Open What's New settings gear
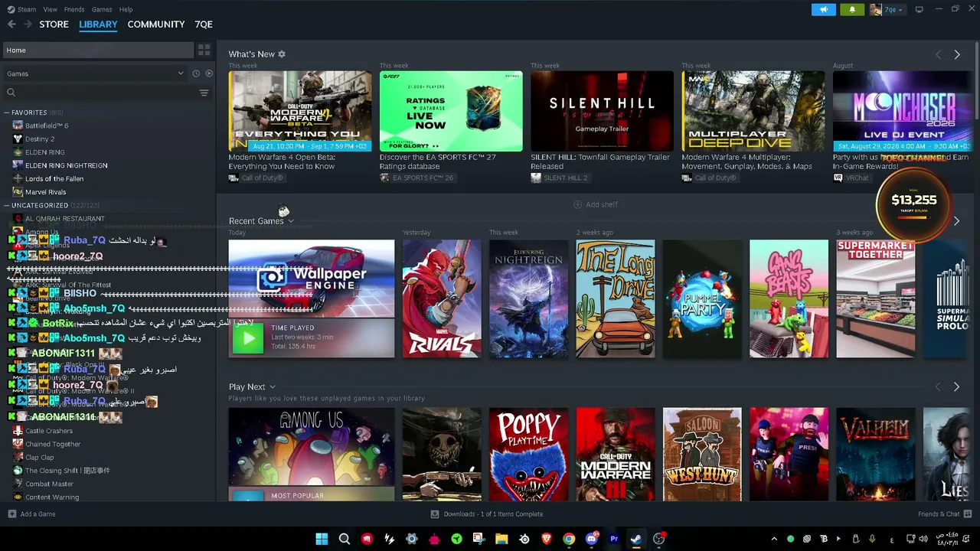Screen dimensions: 980x551 click(x=282, y=54)
